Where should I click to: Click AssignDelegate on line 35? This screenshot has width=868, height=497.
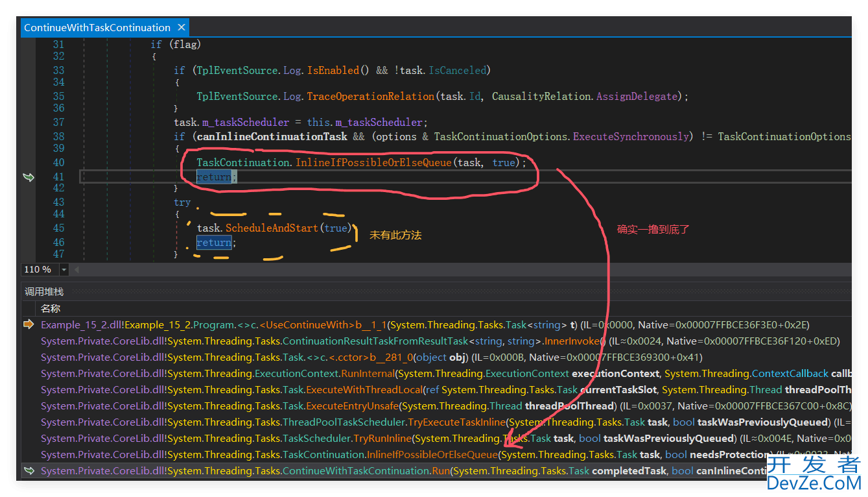coord(636,96)
